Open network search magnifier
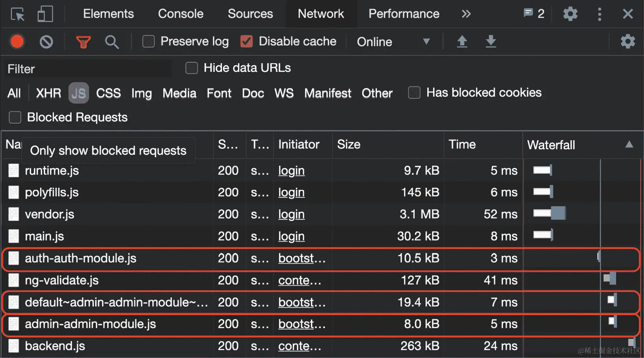This screenshot has height=358, width=644. [112, 42]
